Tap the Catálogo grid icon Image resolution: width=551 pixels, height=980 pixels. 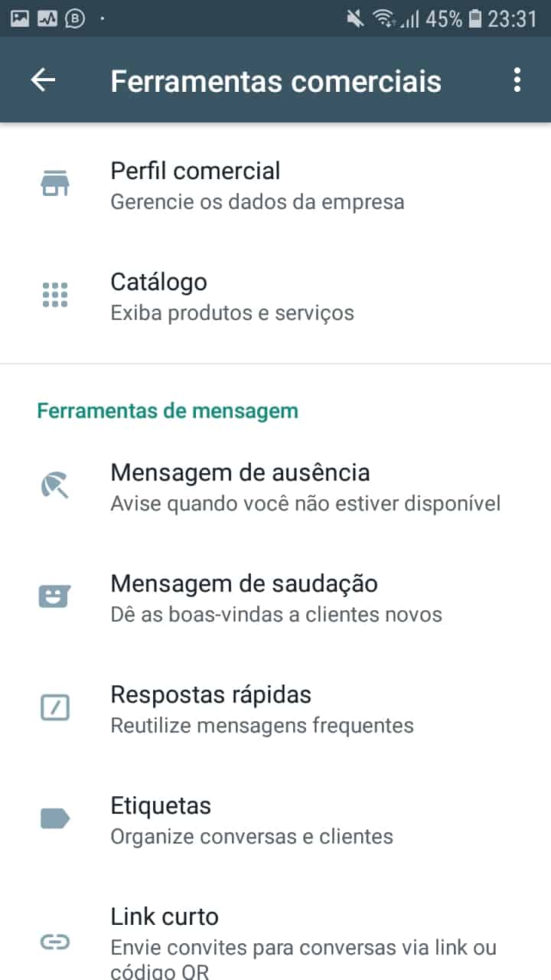coord(54,296)
